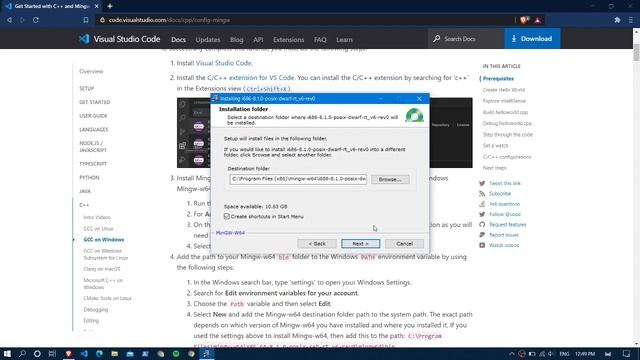Go forward using browser forward arrow
Screen dimensions: 640x360
22,20
